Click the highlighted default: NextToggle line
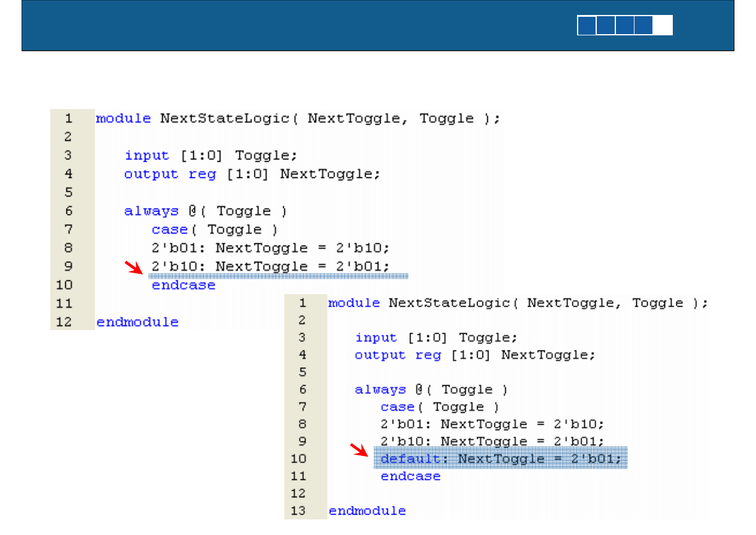 (501, 459)
